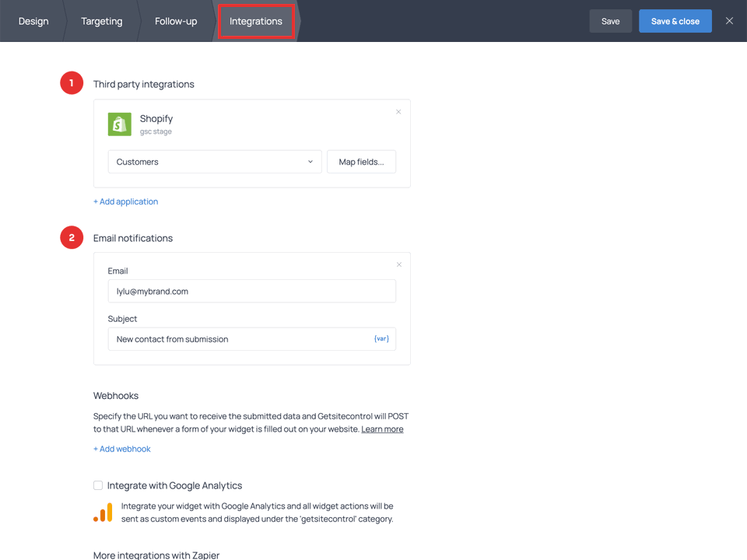This screenshot has height=560, width=747.
Task: Enable Integrate with Google Analytics
Action: coord(98,485)
